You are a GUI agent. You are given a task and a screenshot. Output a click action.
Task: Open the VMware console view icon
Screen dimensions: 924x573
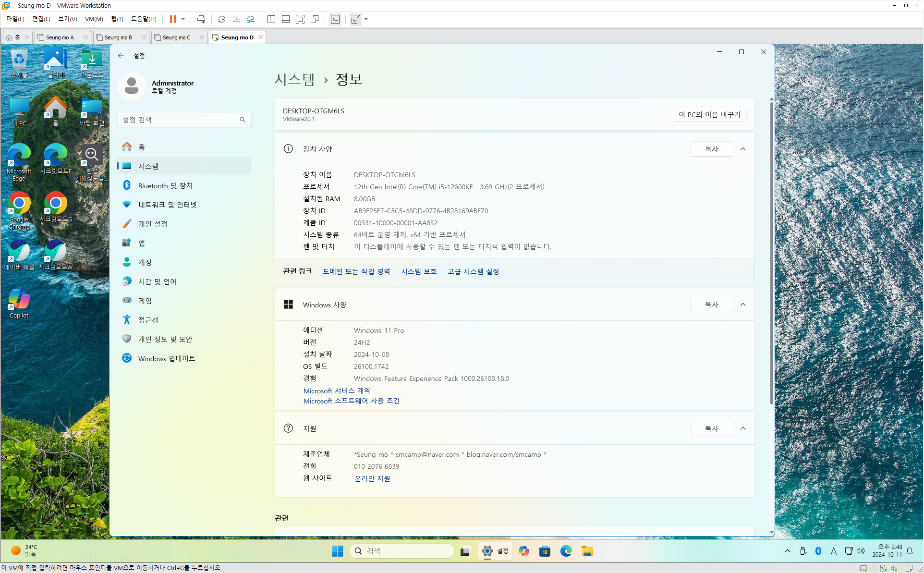point(335,19)
